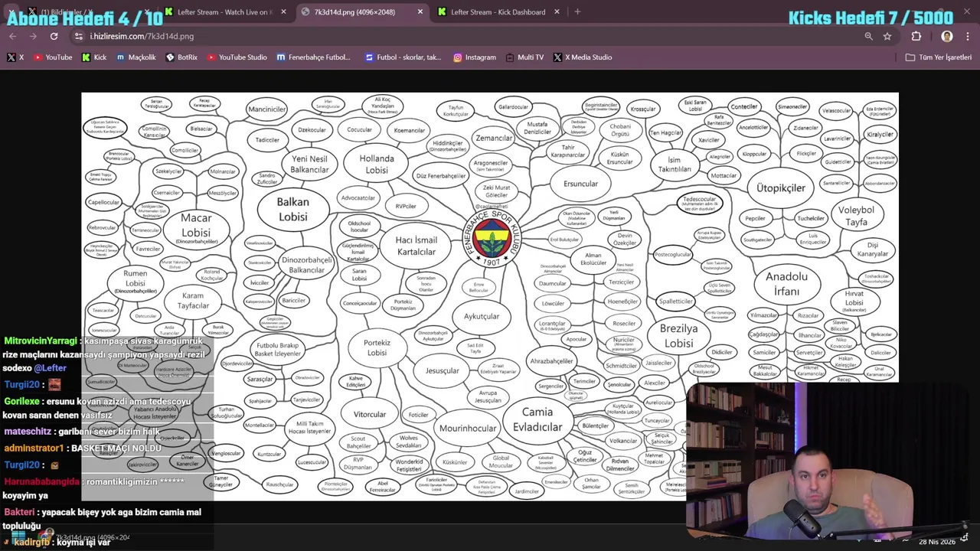Close the 7k3d14d.png tab
980x551 pixels.
point(420,11)
